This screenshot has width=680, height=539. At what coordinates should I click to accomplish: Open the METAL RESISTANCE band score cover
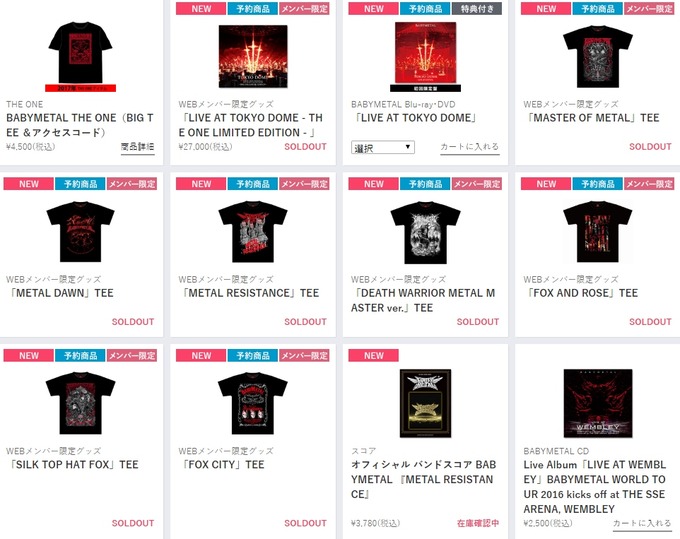tap(425, 403)
